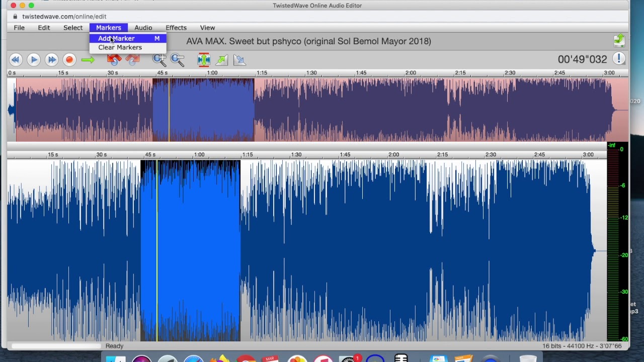This screenshot has height=362, width=644.
Task: Choose Clear Markers from the Markers menu
Action: tap(128, 47)
